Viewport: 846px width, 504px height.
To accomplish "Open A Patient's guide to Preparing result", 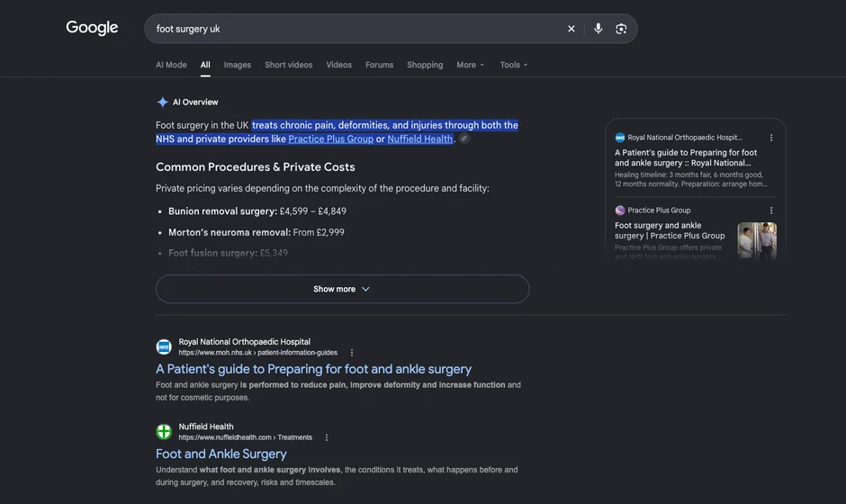I will coord(313,369).
